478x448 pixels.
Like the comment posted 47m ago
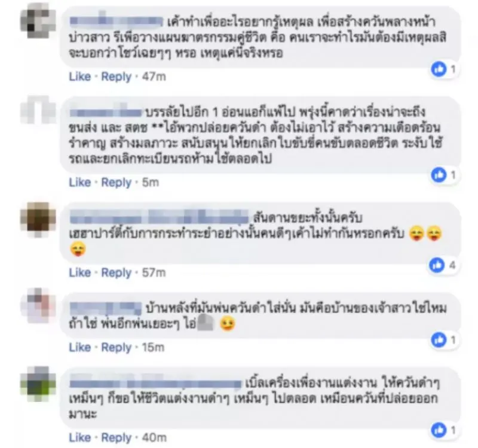coord(80,76)
